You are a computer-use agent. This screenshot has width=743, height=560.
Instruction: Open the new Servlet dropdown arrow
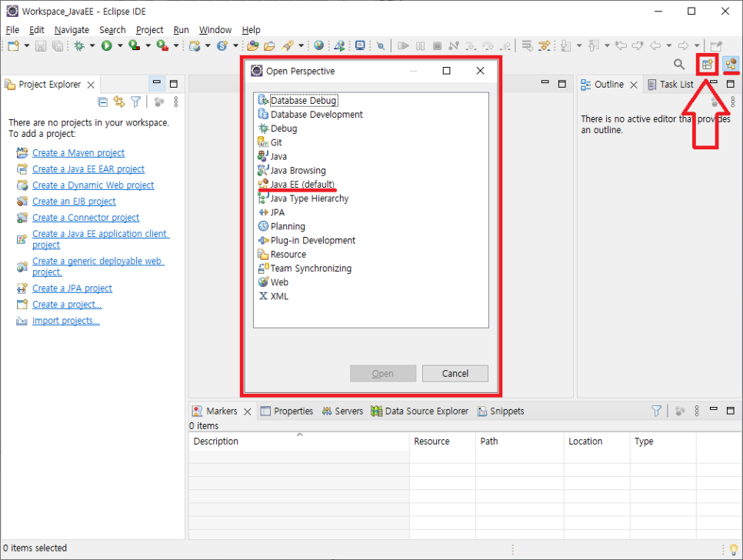[235, 46]
